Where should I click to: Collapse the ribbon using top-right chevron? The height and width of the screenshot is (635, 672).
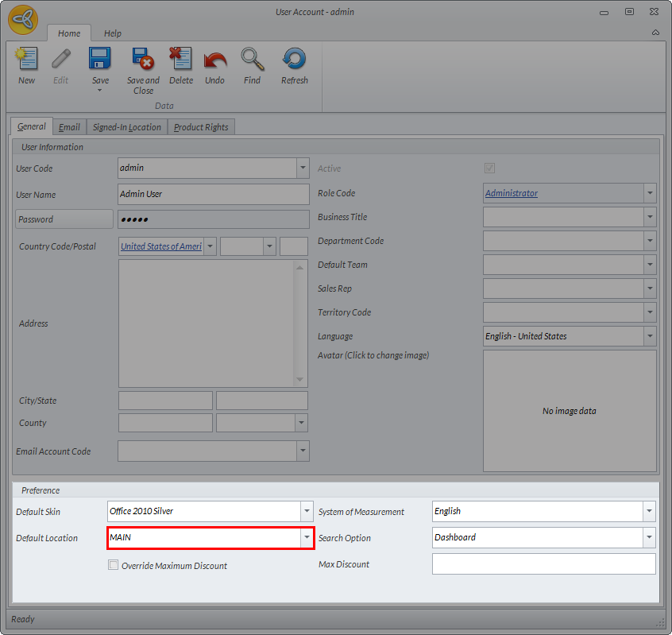(x=655, y=33)
